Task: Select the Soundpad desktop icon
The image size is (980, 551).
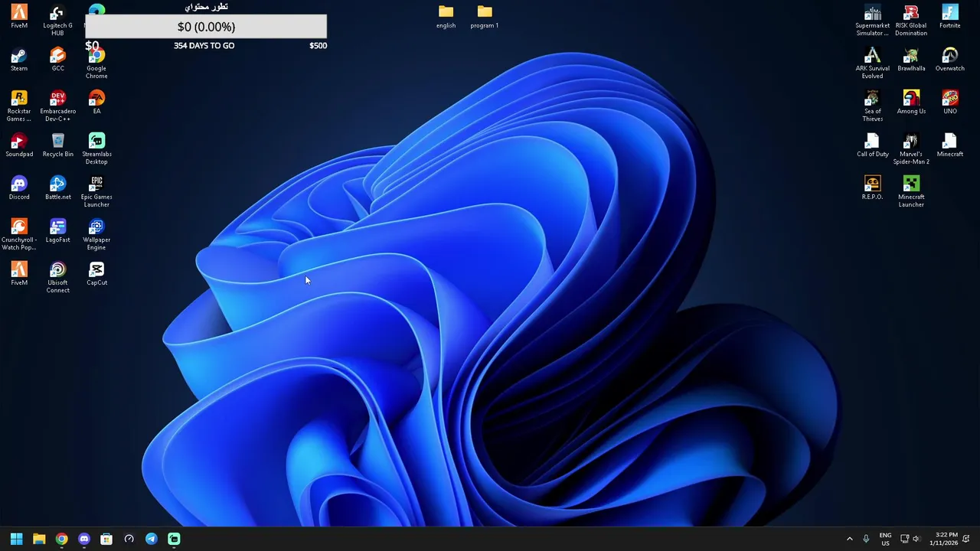Action: [19, 145]
